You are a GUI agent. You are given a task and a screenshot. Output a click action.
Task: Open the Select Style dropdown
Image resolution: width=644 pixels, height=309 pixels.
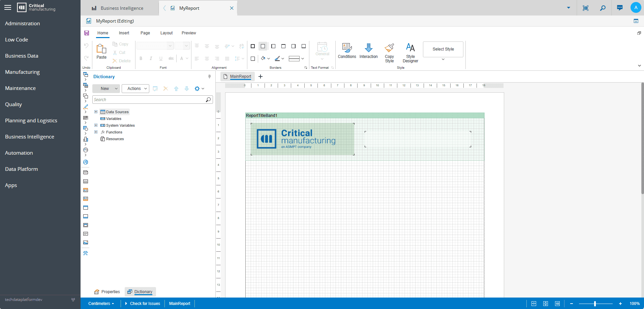[443, 51]
